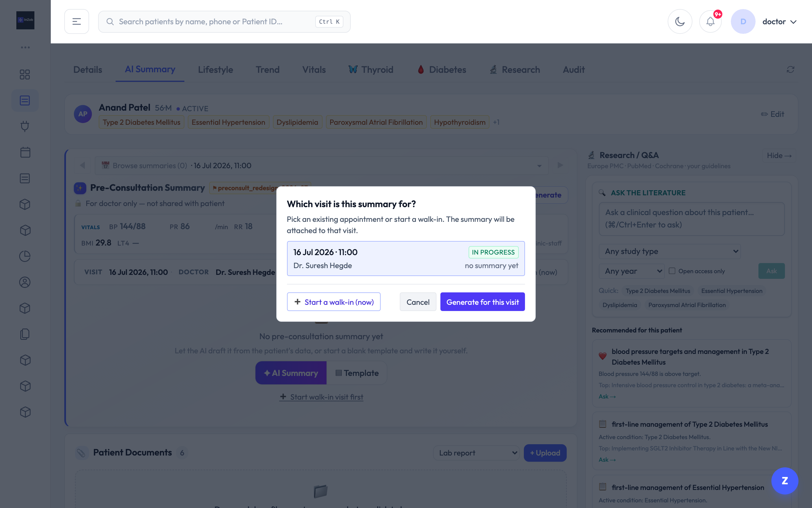Open the first-line management of Essential Hypertension card
Image resolution: width=812 pixels, height=508 pixels.
tap(692, 492)
